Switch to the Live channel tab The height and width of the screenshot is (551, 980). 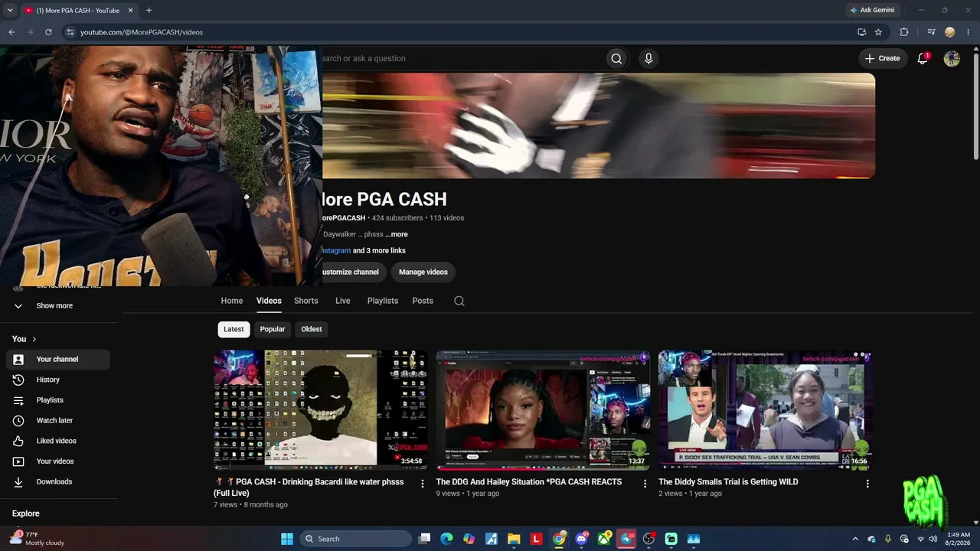343,301
